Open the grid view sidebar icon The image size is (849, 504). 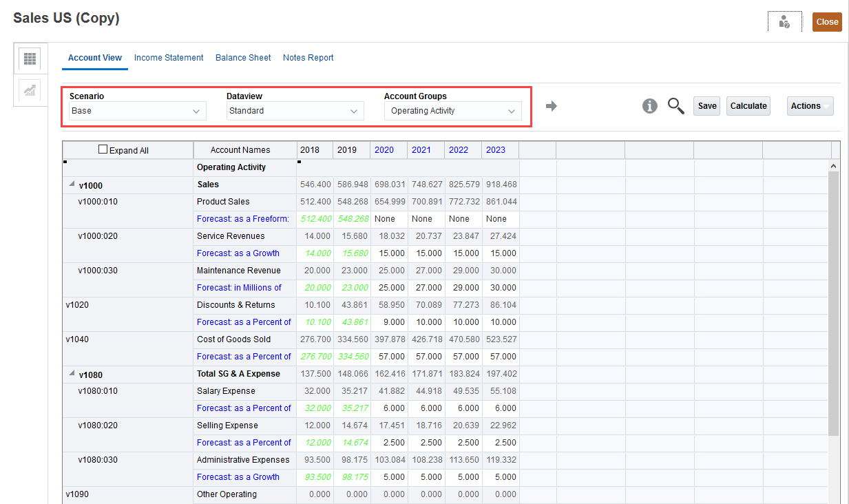[x=30, y=59]
